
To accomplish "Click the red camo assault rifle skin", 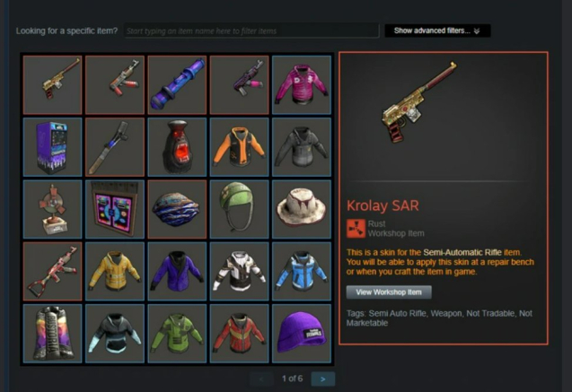I will pos(52,272).
